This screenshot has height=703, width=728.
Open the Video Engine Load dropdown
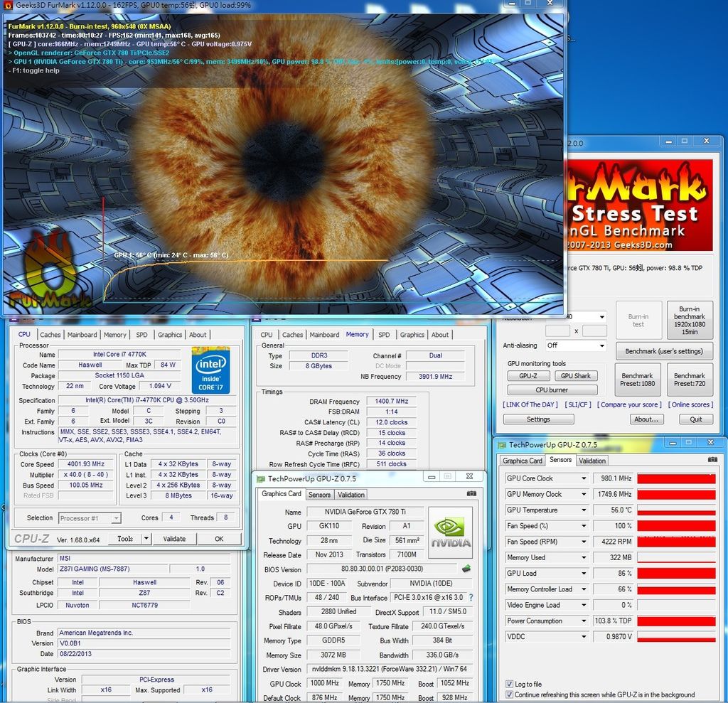click(584, 605)
